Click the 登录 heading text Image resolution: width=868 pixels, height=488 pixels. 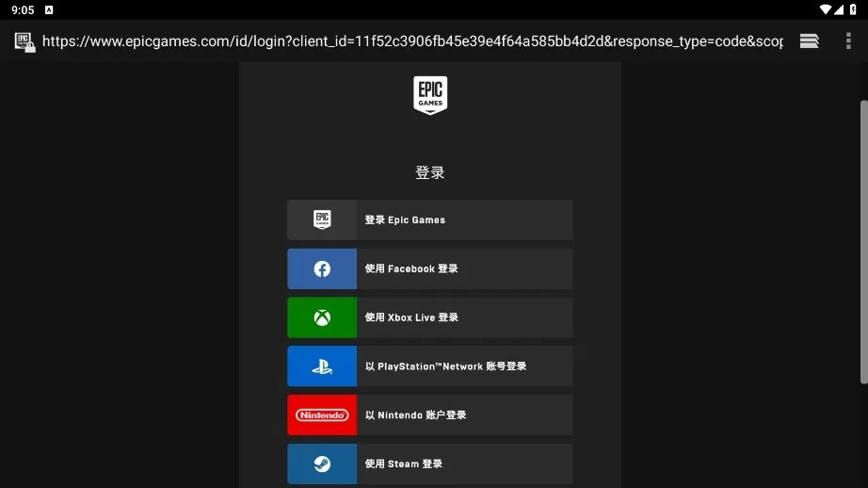click(430, 172)
